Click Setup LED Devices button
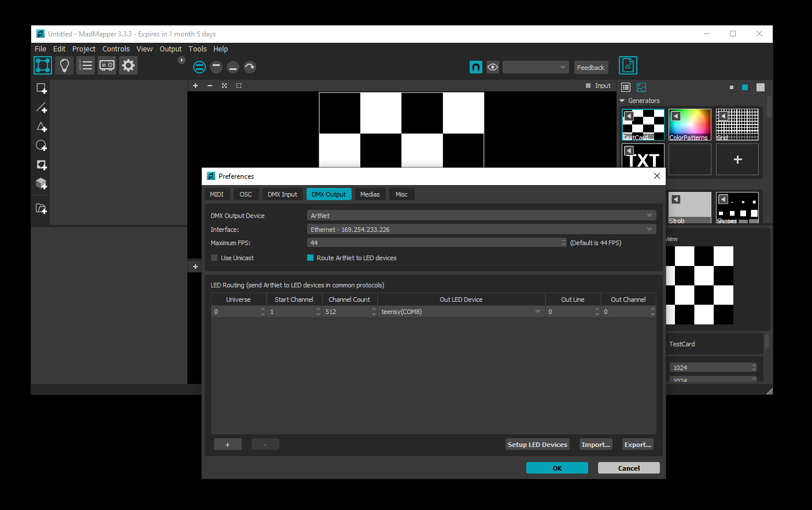Image resolution: width=812 pixels, height=510 pixels. [x=537, y=444]
